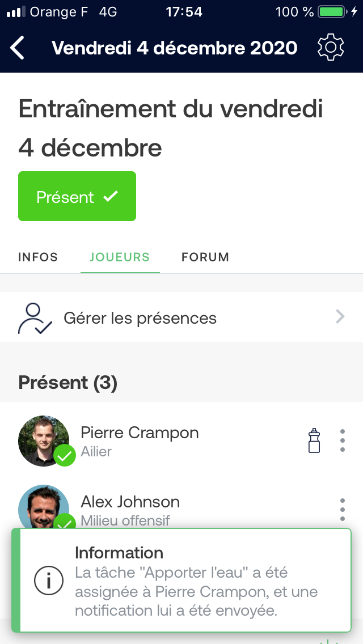This screenshot has height=644, width=363.
Task: Switch to the FORUM tab
Action: pyautogui.click(x=205, y=257)
